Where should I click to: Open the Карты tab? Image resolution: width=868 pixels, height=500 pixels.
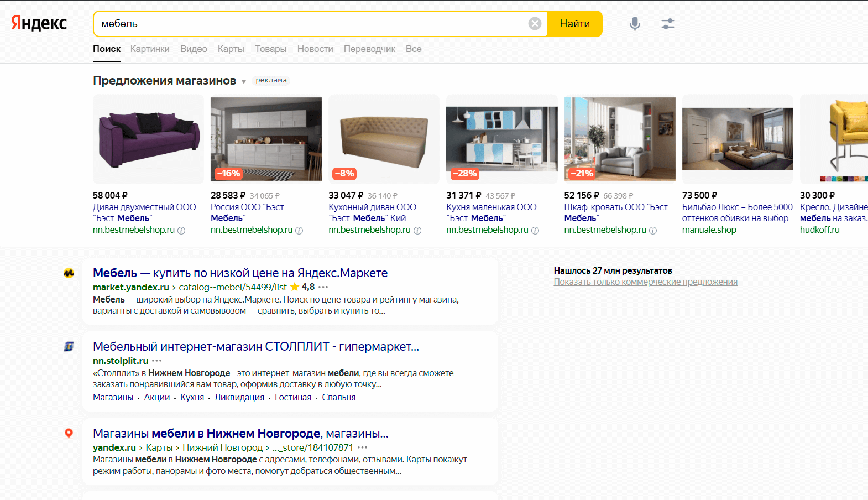[x=231, y=49]
